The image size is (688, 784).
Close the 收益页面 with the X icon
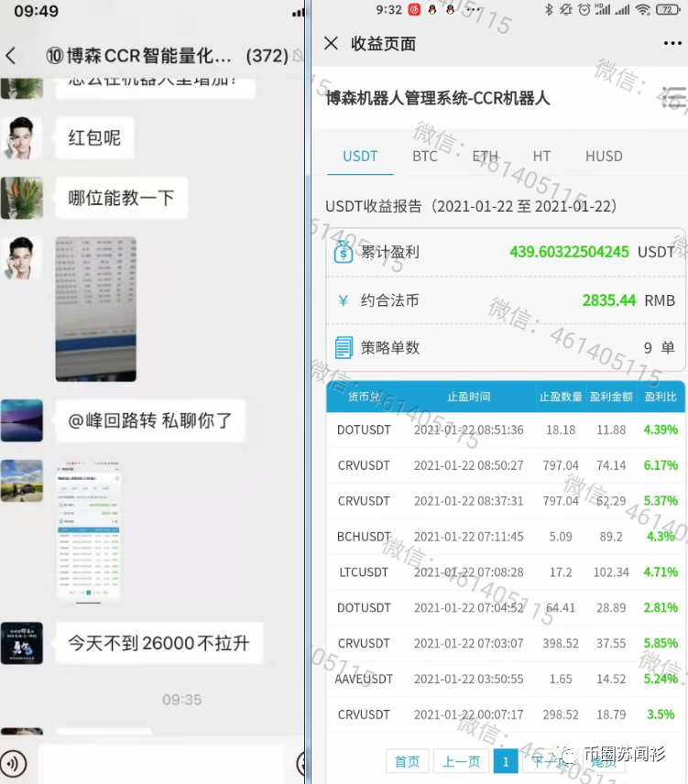pos(332,44)
